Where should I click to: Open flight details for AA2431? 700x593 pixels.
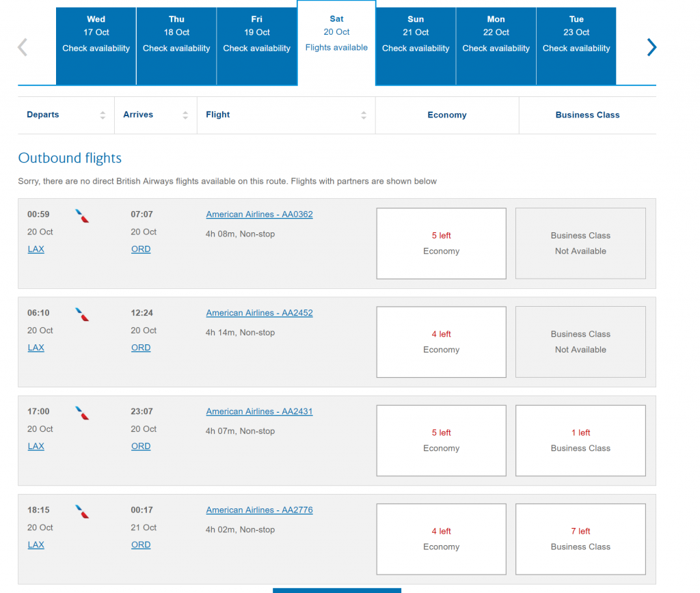tap(259, 411)
